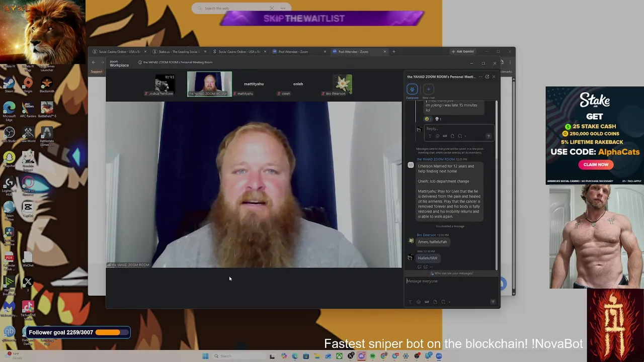Open screenshot tool in Reply box

pos(459,136)
